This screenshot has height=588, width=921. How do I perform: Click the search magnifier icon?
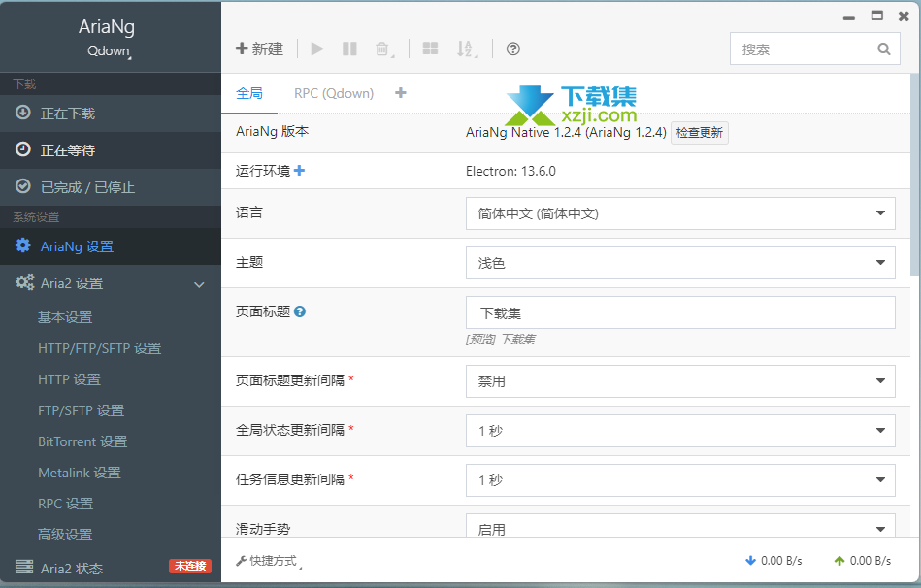click(883, 49)
